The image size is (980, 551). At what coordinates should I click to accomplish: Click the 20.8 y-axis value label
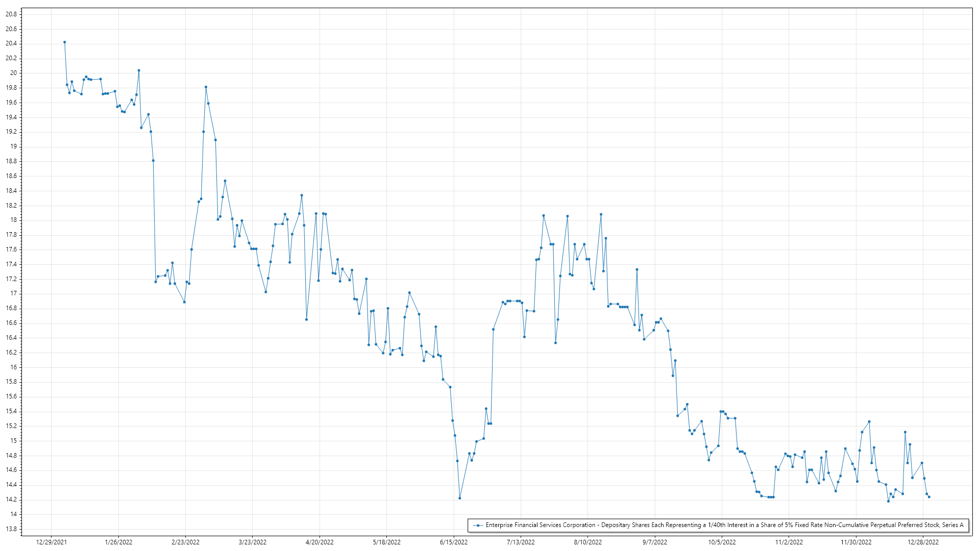11,14
